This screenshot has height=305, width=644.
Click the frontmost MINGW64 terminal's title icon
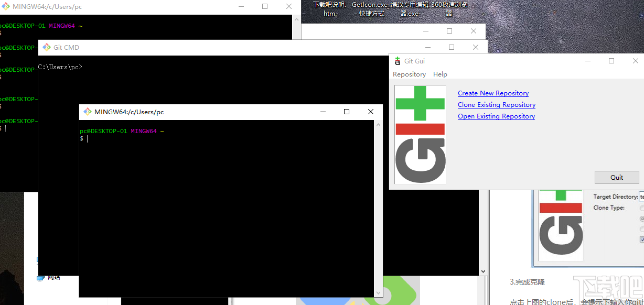pyautogui.click(x=88, y=112)
